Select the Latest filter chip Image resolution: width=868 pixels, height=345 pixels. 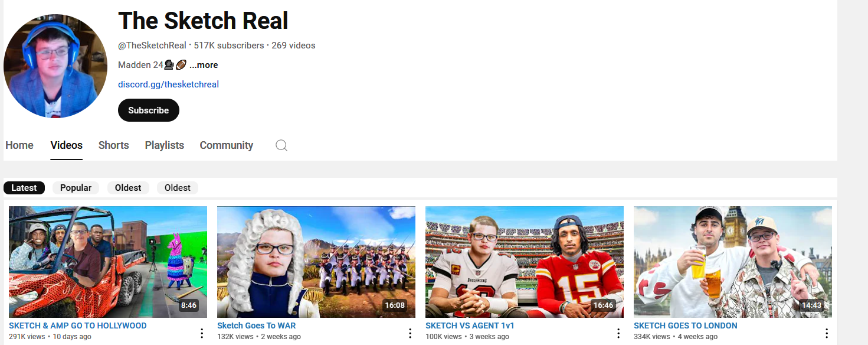24,188
